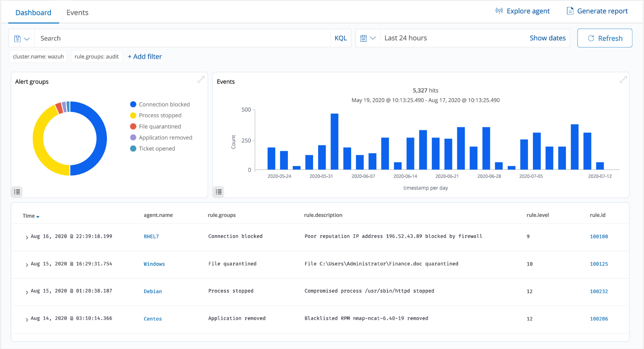
Task: Open rule ID 100232
Action: [599, 292]
